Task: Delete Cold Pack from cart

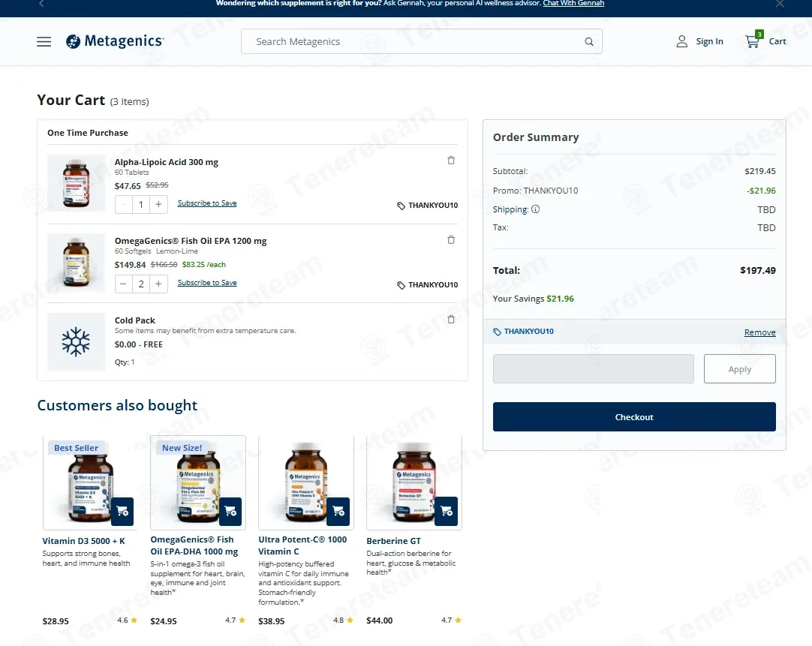Action: [451, 320]
